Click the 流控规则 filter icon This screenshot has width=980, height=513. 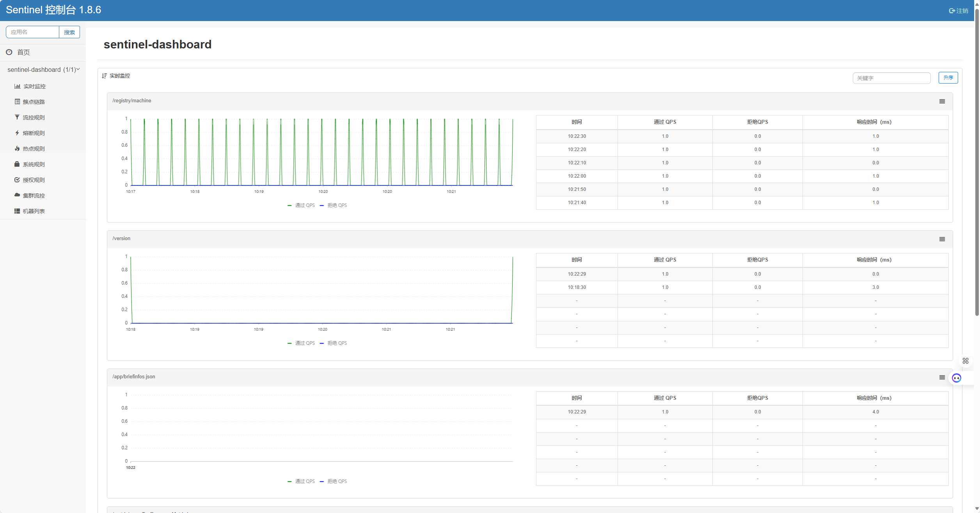click(x=17, y=118)
